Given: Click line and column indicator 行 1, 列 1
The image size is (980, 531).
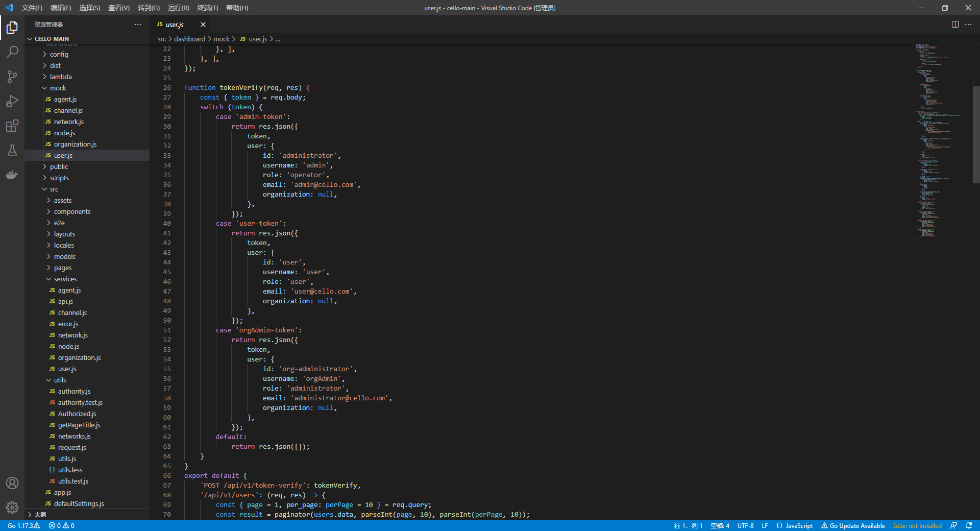Looking at the screenshot, I should (x=688, y=525).
